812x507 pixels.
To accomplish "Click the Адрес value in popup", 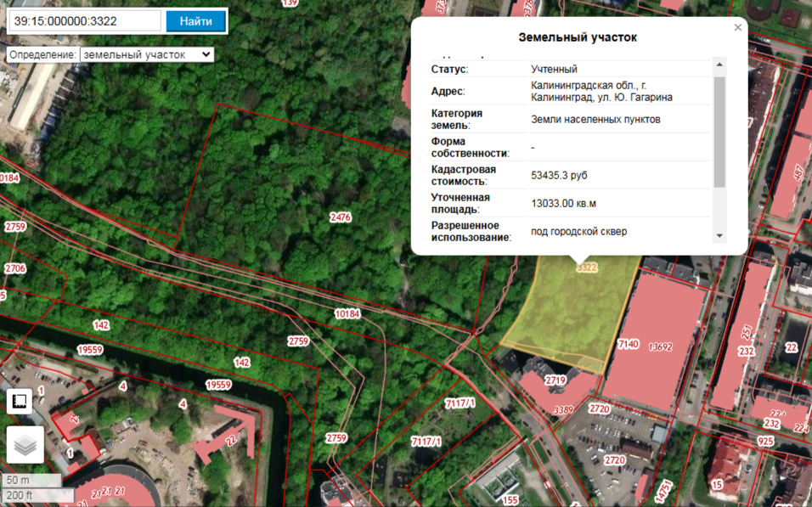I will (601, 91).
